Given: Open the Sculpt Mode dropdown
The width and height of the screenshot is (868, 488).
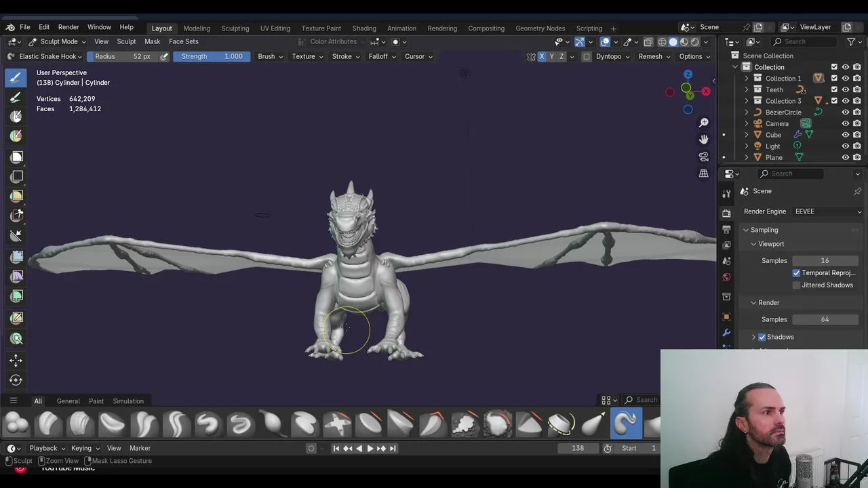Looking at the screenshot, I should coord(57,41).
